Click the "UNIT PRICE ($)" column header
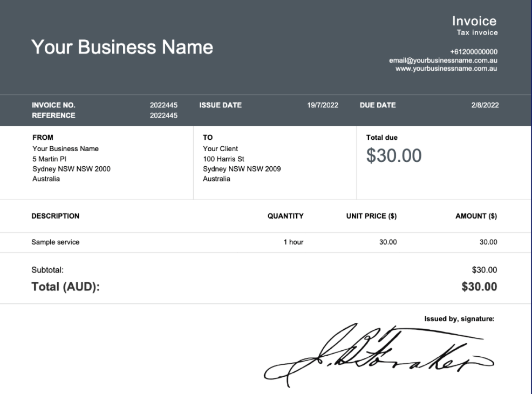 click(x=372, y=216)
